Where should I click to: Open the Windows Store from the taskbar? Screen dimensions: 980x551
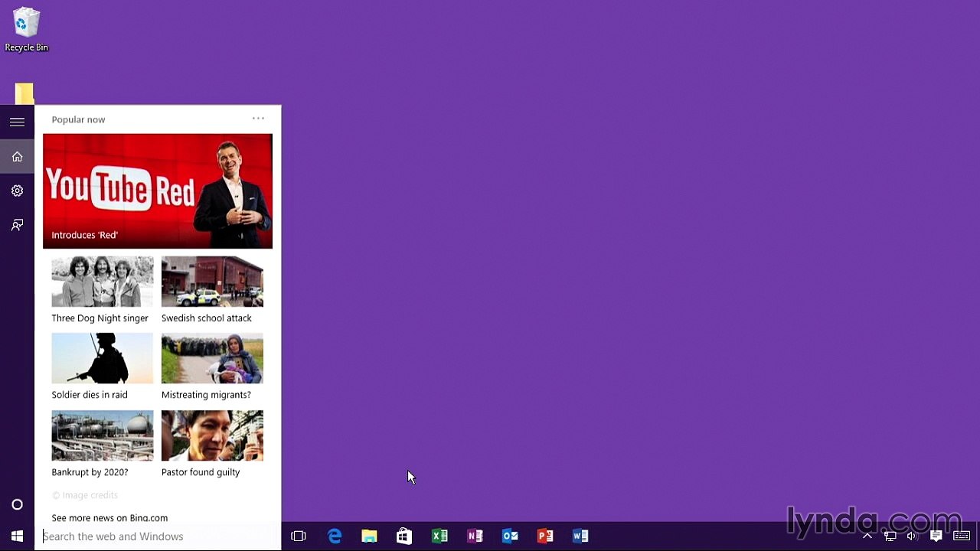click(x=404, y=536)
